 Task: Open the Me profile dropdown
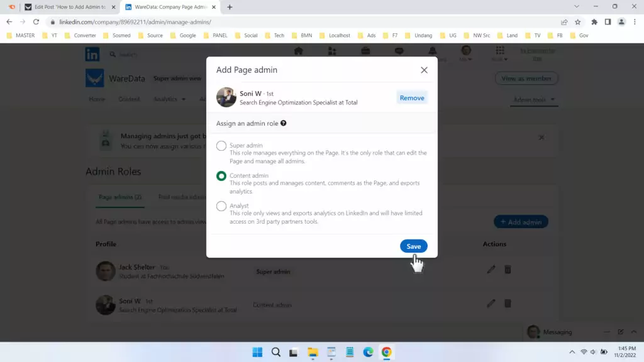pyautogui.click(x=466, y=54)
